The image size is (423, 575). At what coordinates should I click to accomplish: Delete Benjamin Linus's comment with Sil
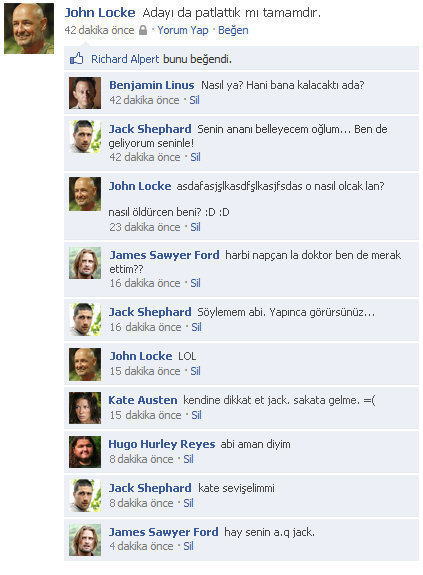pyautogui.click(x=194, y=100)
